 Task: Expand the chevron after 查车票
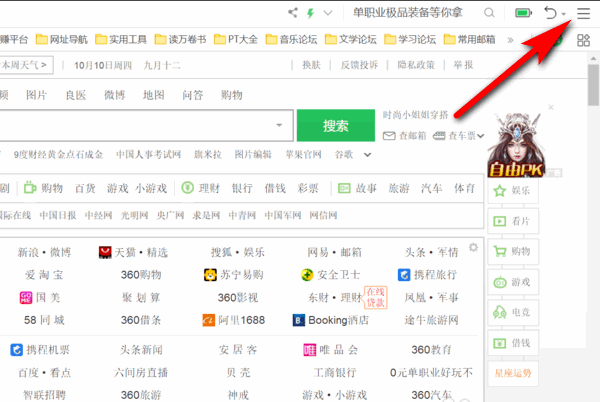pos(481,136)
